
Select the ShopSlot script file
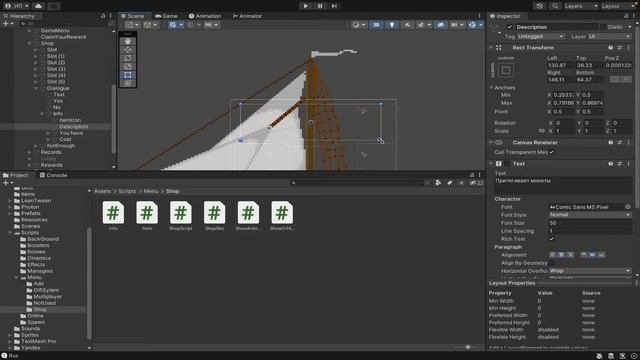click(x=215, y=216)
